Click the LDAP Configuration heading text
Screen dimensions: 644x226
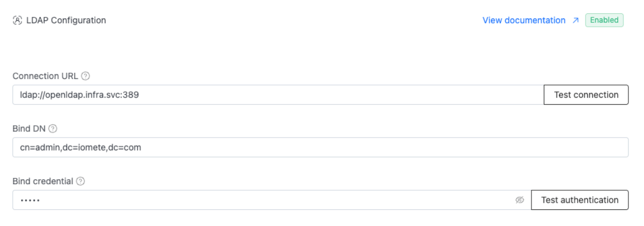66,21
